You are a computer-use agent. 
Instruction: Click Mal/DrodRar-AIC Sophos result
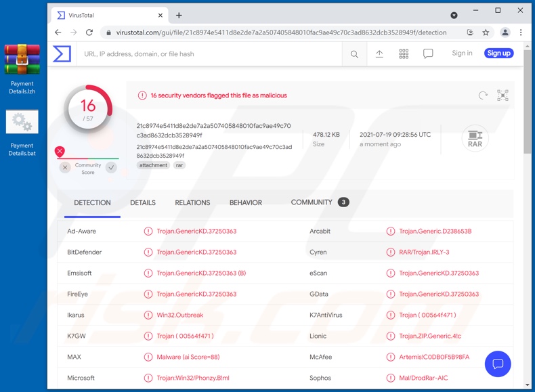[423, 378]
